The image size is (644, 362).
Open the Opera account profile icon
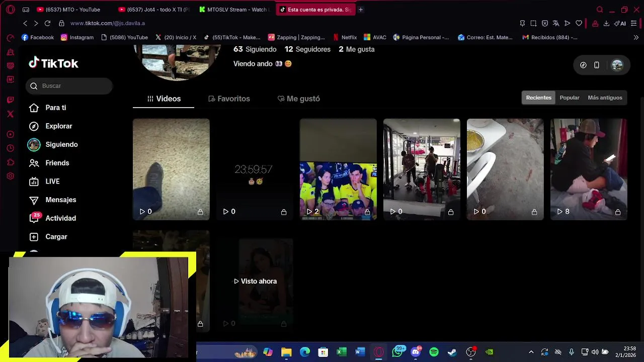[595, 23]
